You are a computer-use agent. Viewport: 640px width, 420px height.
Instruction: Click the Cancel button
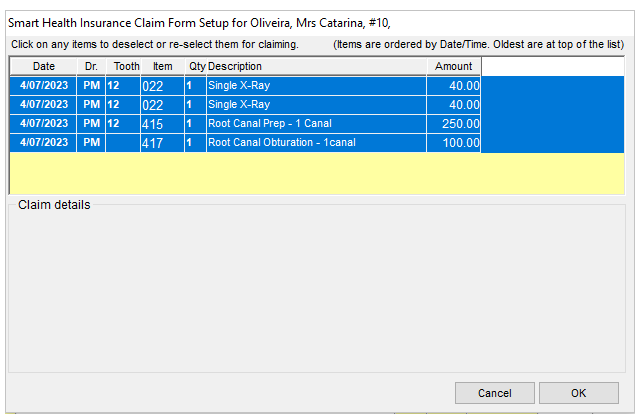click(x=494, y=393)
